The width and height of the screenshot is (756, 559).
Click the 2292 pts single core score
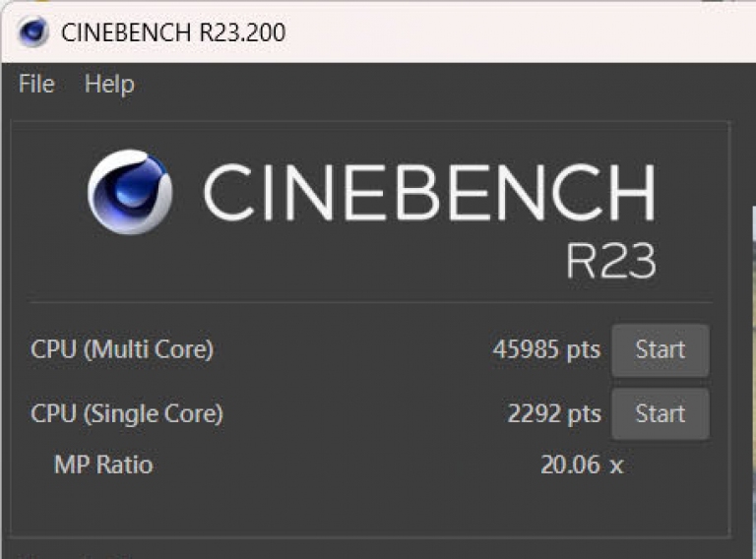click(553, 413)
